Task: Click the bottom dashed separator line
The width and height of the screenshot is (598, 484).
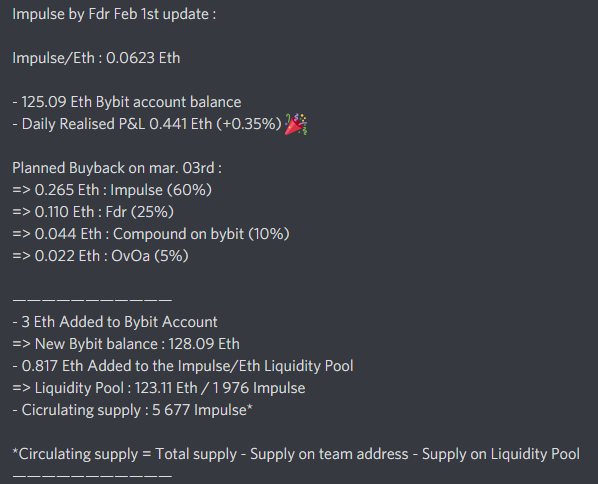Action: (x=92, y=476)
